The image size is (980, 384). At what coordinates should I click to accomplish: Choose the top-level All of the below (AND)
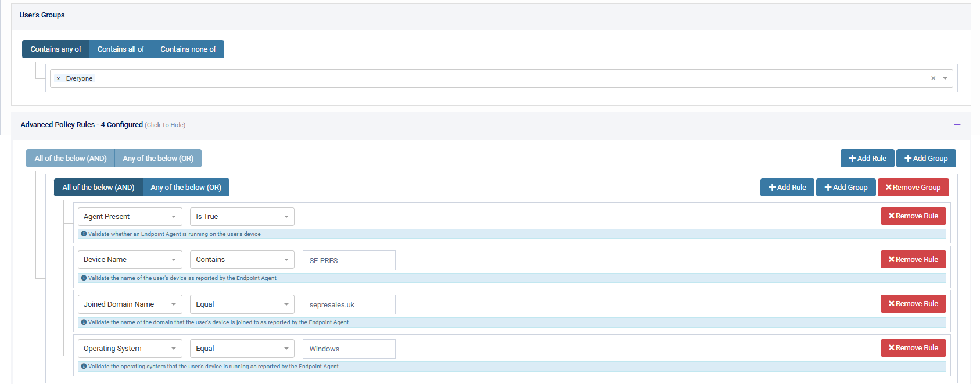click(x=70, y=159)
